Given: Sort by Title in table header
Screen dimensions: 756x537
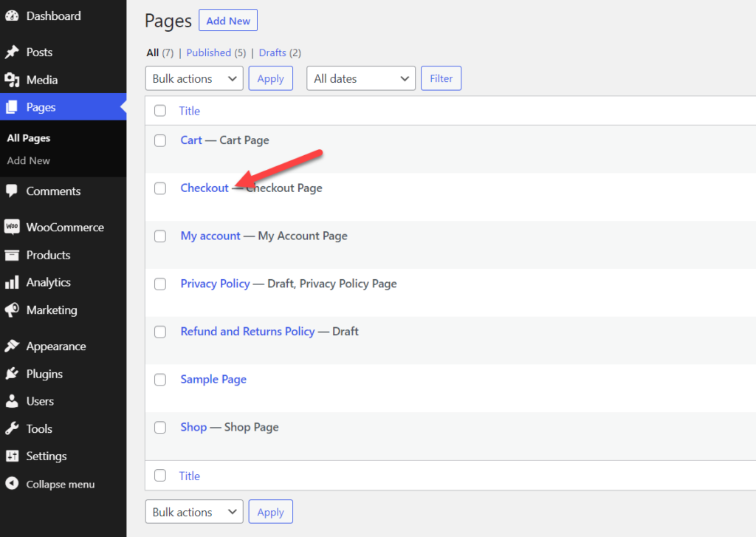Looking at the screenshot, I should [190, 111].
